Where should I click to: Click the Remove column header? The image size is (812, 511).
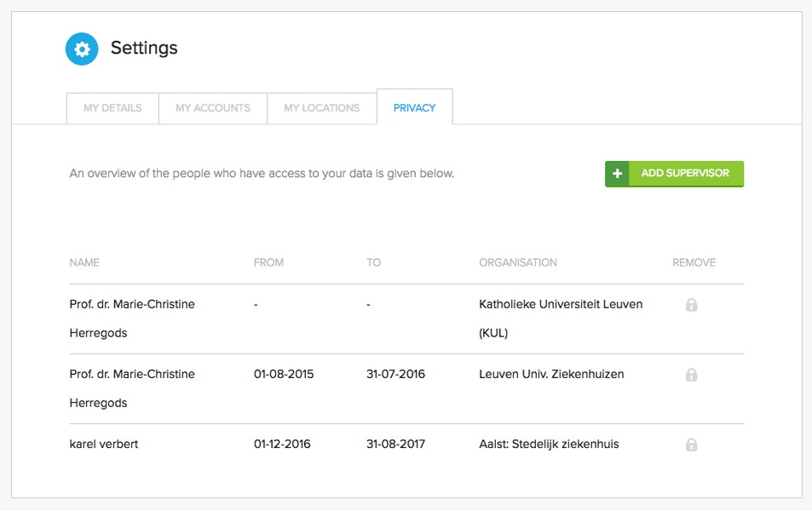(694, 262)
